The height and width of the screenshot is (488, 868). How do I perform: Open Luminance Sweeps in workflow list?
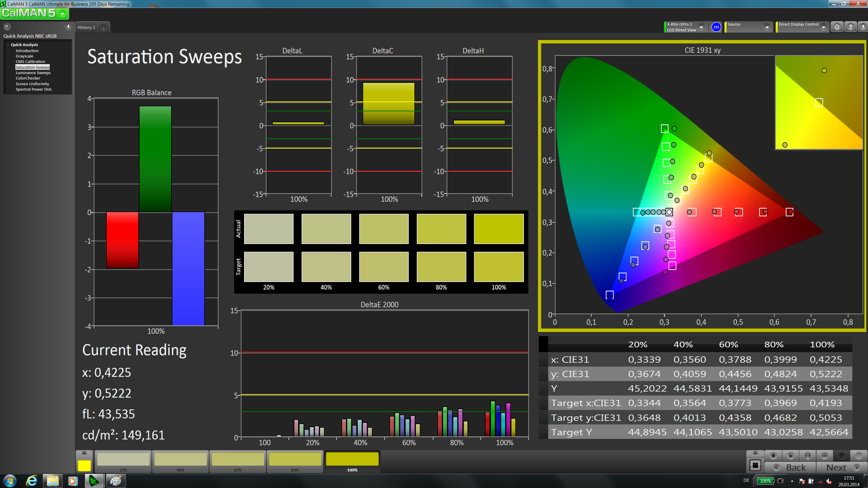click(33, 73)
